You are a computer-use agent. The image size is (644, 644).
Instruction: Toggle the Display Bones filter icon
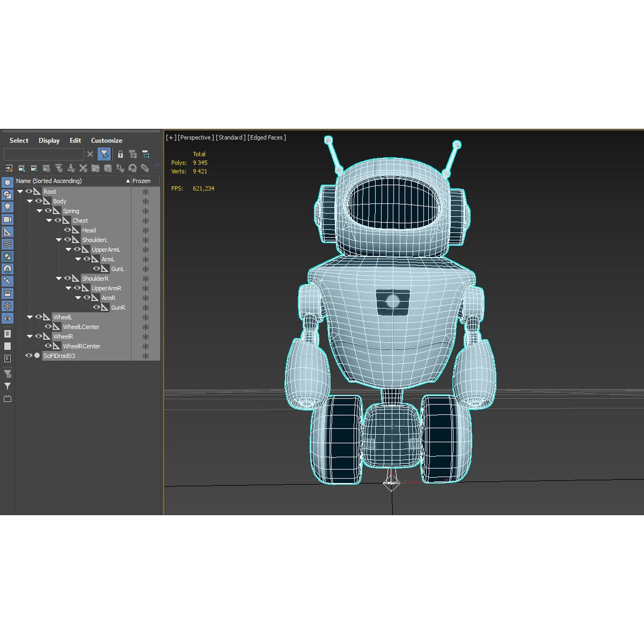[x=7, y=281]
